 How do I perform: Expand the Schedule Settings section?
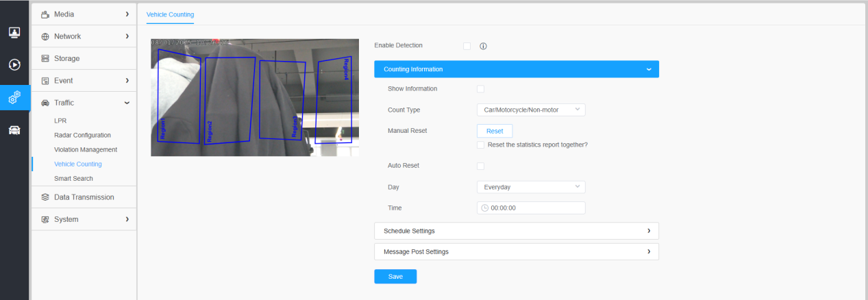point(517,231)
